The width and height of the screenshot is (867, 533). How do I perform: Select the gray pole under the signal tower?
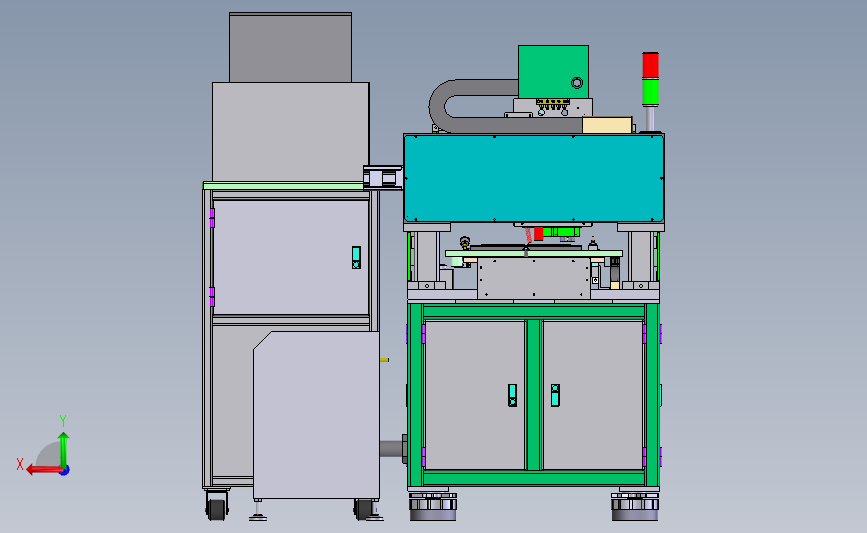[x=650, y=118]
